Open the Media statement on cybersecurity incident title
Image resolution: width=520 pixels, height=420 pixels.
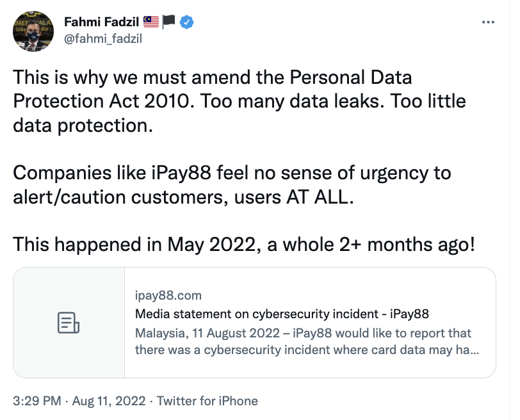tap(282, 314)
